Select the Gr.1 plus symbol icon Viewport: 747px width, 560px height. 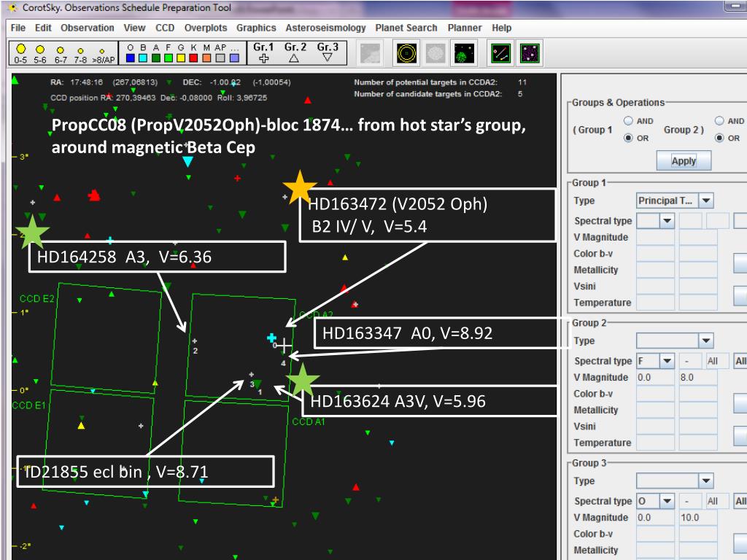click(263, 58)
